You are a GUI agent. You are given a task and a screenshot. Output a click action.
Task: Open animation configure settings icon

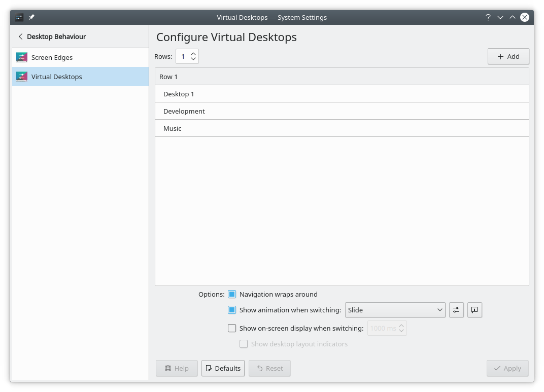pyautogui.click(x=456, y=310)
